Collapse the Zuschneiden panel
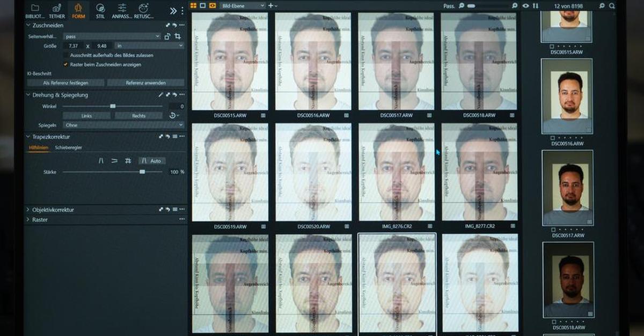Image resolution: width=644 pixels, height=336 pixels. (28, 25)
